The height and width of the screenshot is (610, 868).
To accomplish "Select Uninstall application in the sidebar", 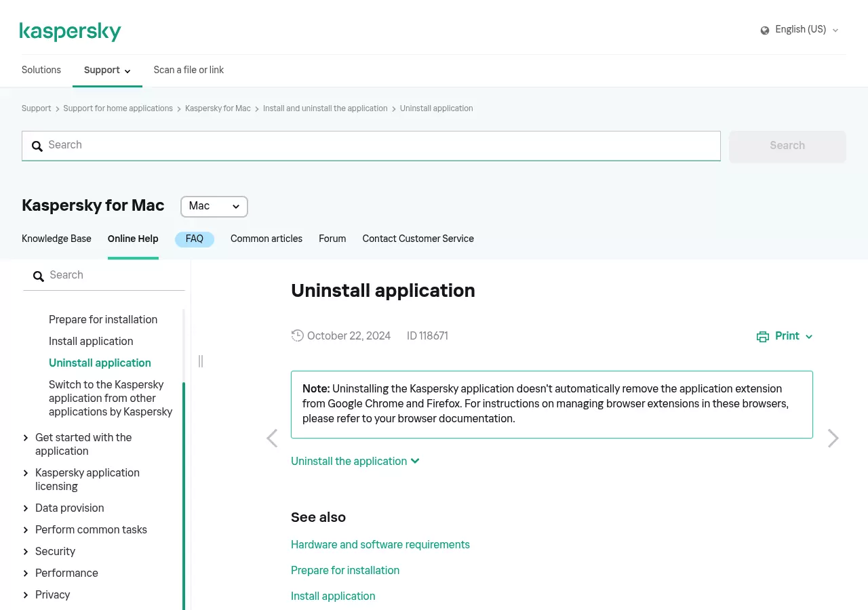I will 100,363.
